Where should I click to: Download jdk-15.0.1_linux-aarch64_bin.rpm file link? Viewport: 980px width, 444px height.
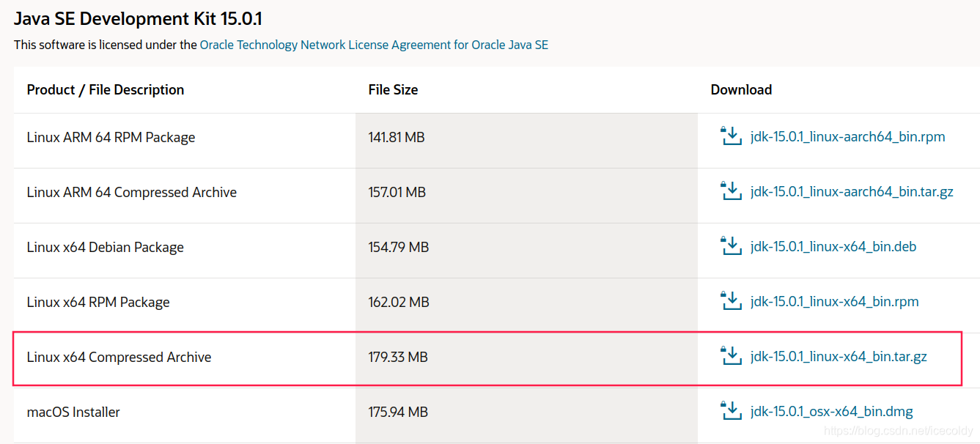click(x=848, y=137)
